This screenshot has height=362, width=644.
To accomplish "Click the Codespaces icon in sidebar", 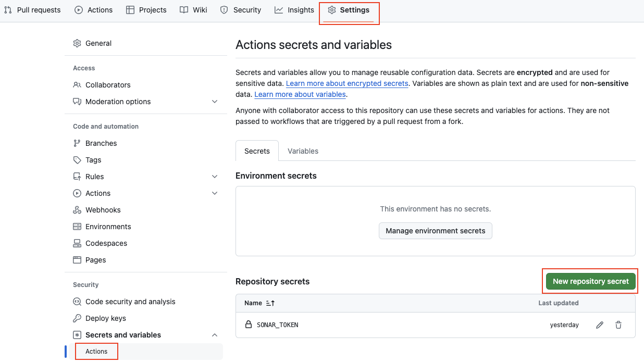I will pos(77,243).
